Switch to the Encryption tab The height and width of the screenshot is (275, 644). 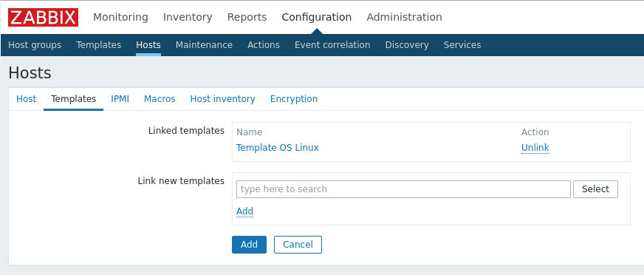(294, 99)
